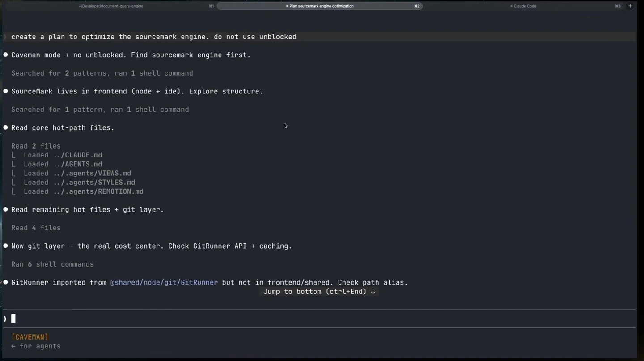
Task: Expand 'Searched for 2 patterns' summary
Action: pyautogui.click(x=102, y=73)
